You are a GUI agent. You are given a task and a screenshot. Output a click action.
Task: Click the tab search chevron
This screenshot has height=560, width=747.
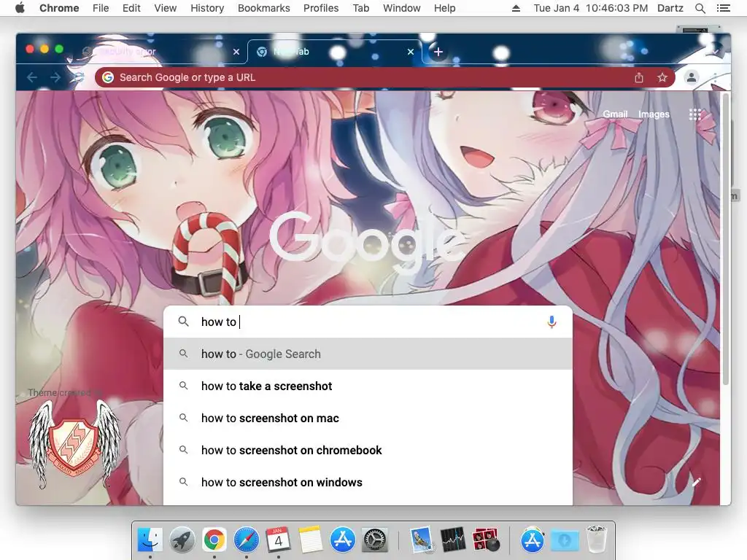pos(715,51)
